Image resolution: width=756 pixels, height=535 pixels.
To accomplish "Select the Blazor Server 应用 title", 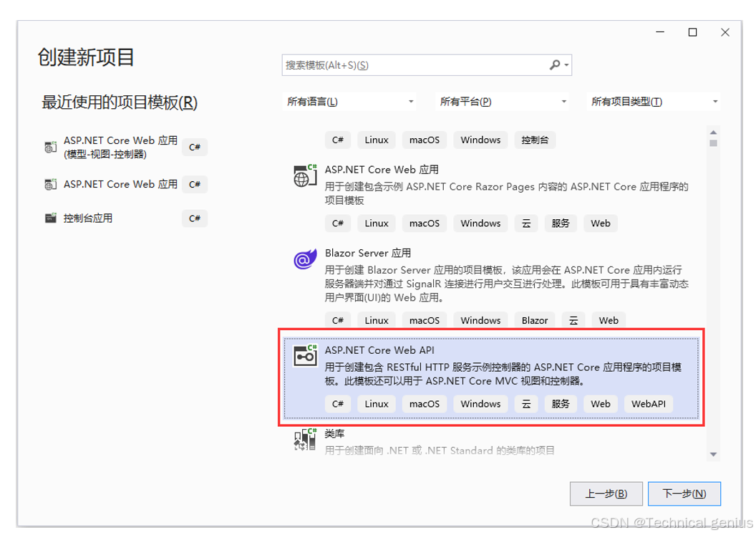I will [368, 253].
